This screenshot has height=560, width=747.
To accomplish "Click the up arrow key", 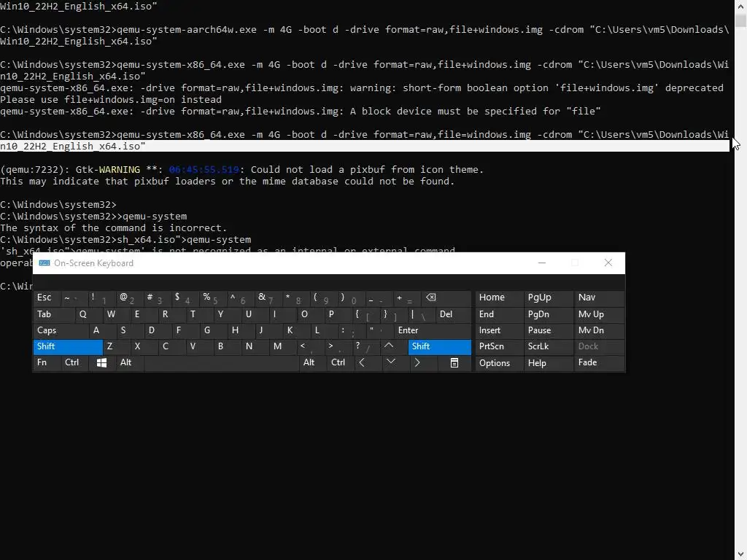I will click(389, 346).
